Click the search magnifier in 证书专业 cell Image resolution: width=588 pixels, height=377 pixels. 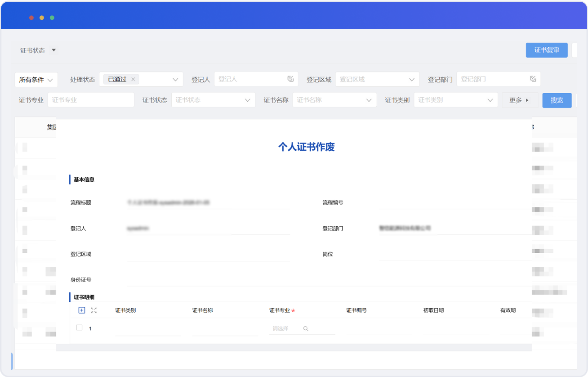click(x=306, y=329)
